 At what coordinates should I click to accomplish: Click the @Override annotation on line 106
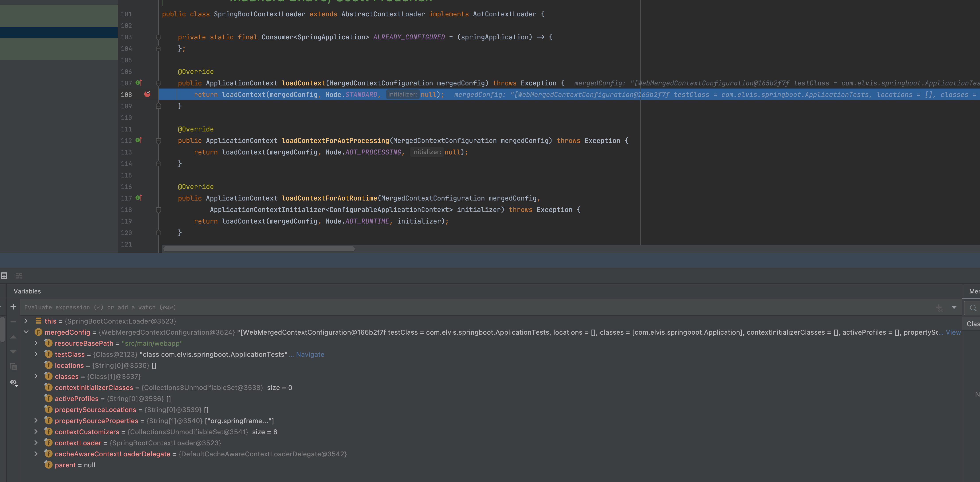click(x=196, y=71)
